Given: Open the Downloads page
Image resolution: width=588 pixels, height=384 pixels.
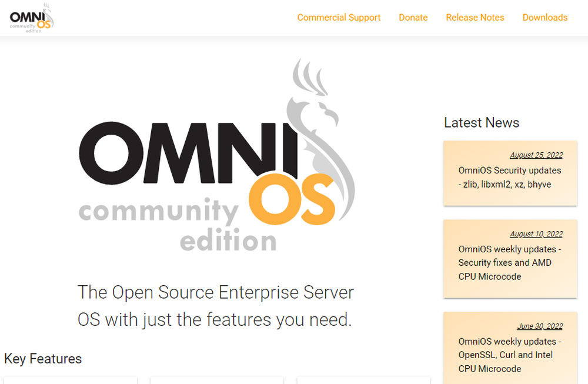Looking at the screenshot, I should tap(545, 18).
